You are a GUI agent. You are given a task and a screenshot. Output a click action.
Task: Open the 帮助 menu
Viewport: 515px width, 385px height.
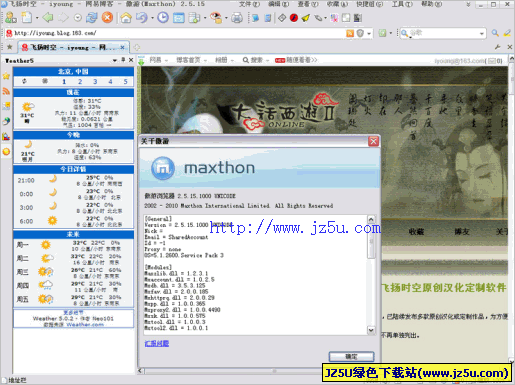pyautogui.click(x=431, y=4)
